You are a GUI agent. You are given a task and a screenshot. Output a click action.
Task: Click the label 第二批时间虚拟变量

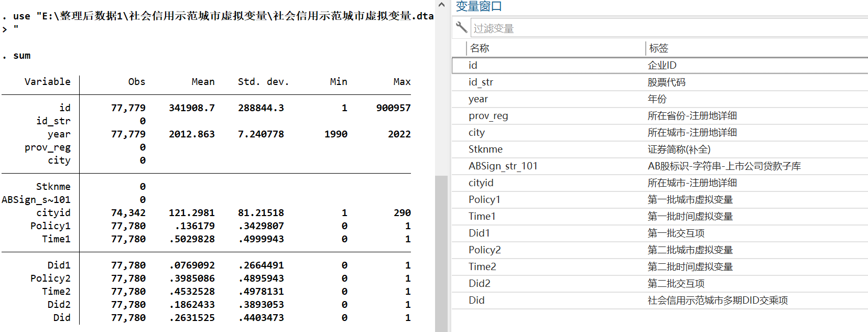tap(690, 266)
